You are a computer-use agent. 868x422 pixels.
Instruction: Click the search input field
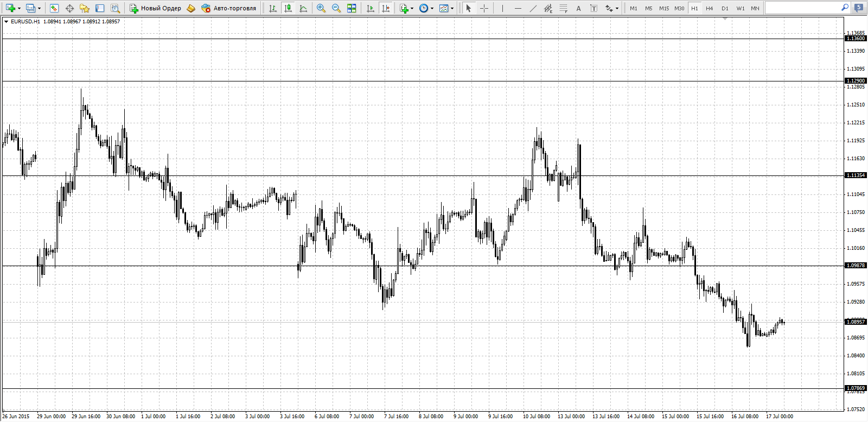click(803, 8)
